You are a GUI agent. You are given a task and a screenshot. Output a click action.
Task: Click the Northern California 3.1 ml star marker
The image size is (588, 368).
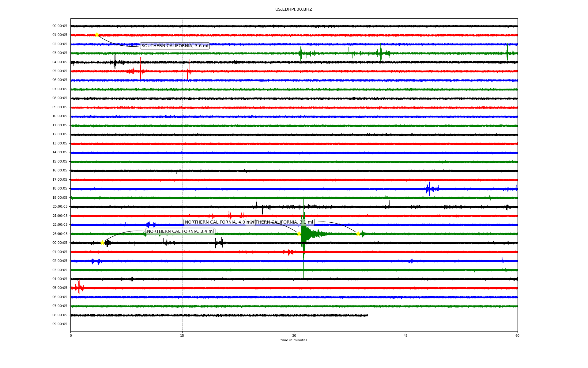pyautogui.click(x=358, y=234)
